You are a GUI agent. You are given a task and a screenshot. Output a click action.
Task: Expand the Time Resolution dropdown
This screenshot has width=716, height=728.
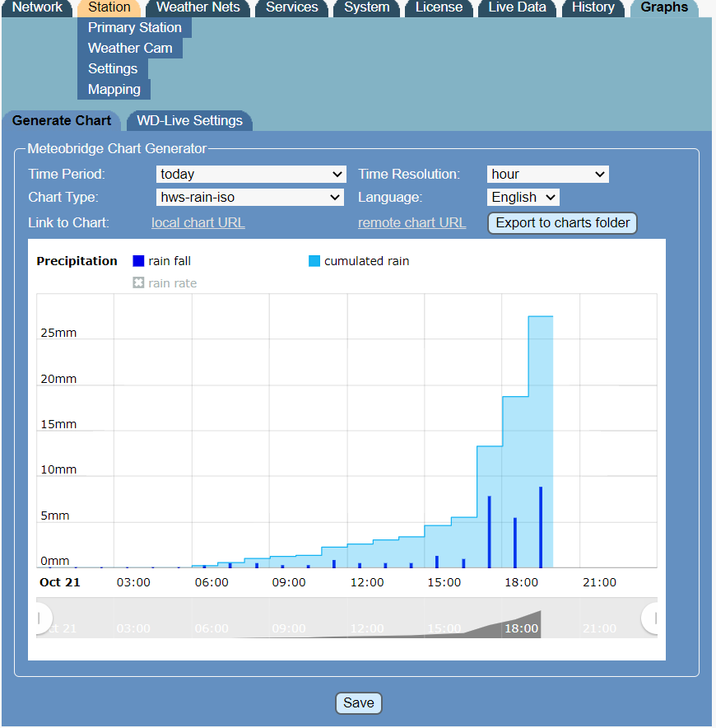click(547, 175)
